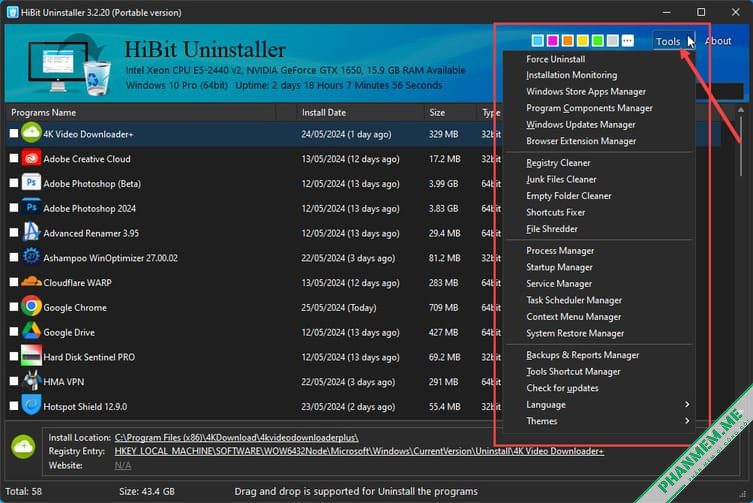Pick the magenta color swatch

(552, 41)
